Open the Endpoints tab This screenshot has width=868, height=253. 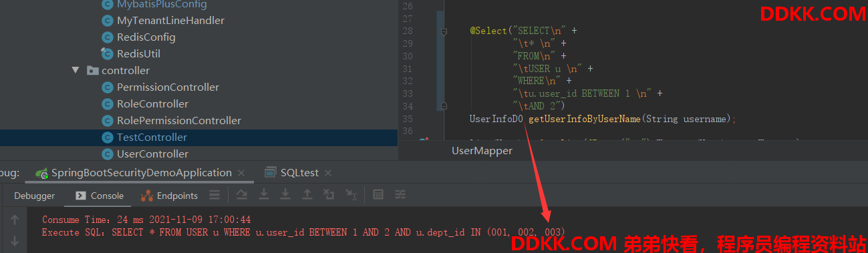170,196
